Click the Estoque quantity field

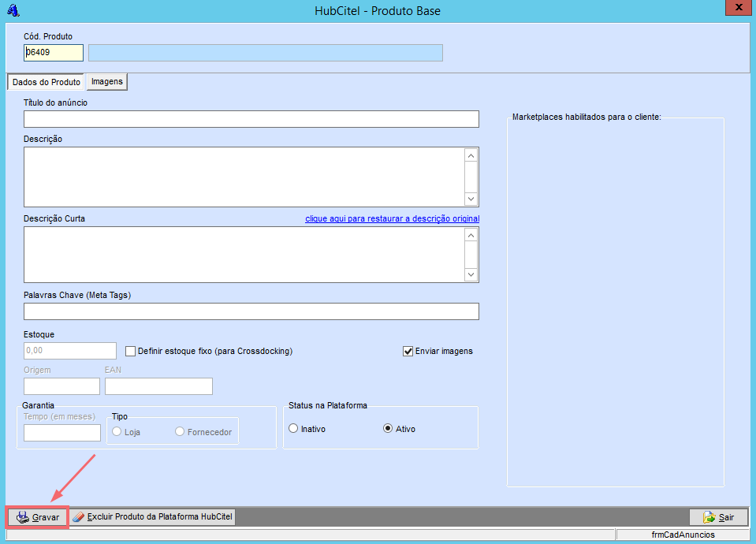point(70,351)
